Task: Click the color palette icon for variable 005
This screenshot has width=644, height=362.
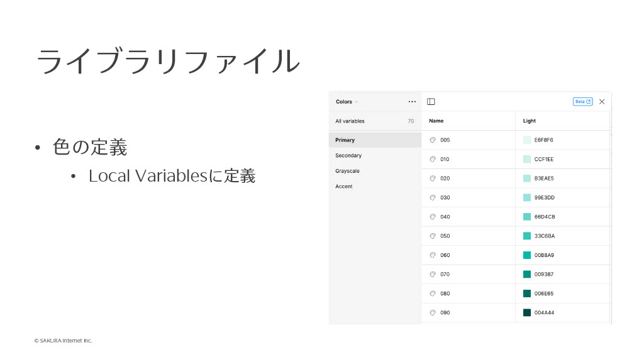Action: coord(433,140)
